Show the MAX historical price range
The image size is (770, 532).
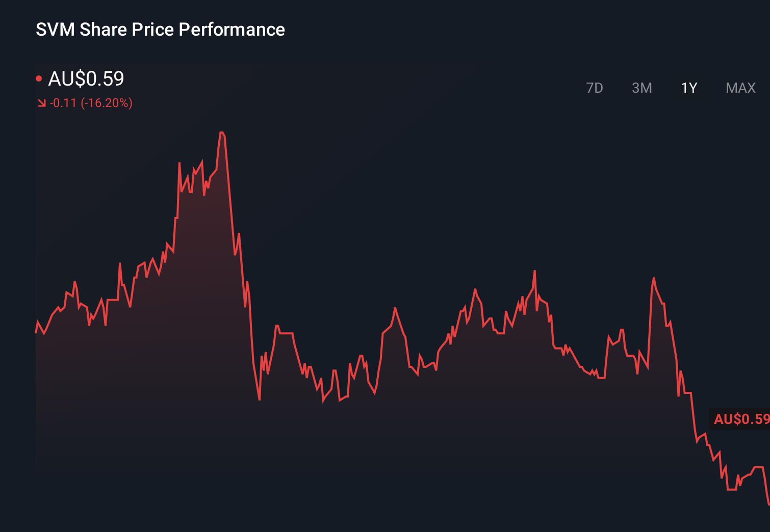[740, 88]
